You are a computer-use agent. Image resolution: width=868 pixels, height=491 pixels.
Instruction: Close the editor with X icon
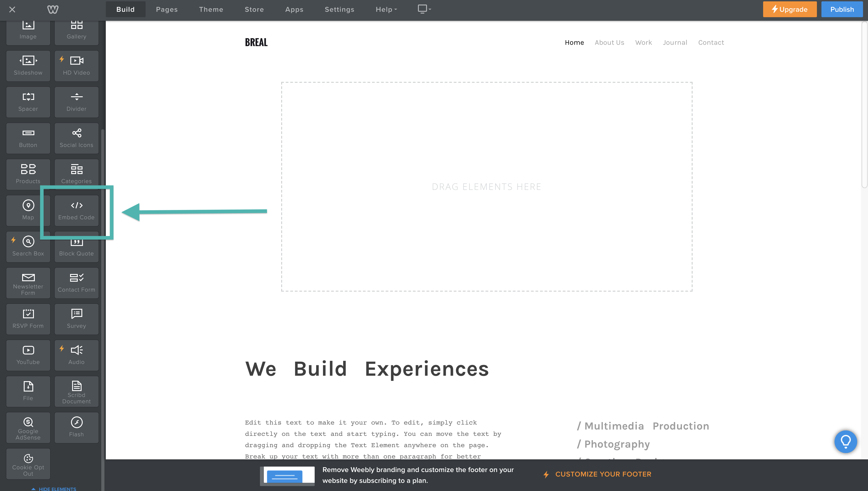(12, 9)
